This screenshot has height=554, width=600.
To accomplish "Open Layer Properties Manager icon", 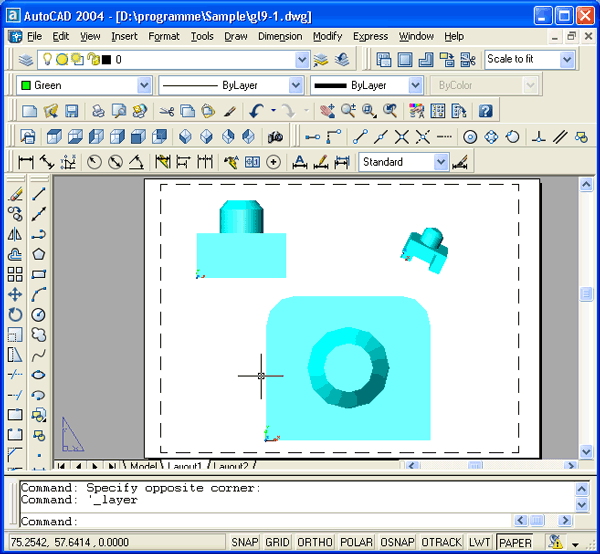I will click(24, 60).
